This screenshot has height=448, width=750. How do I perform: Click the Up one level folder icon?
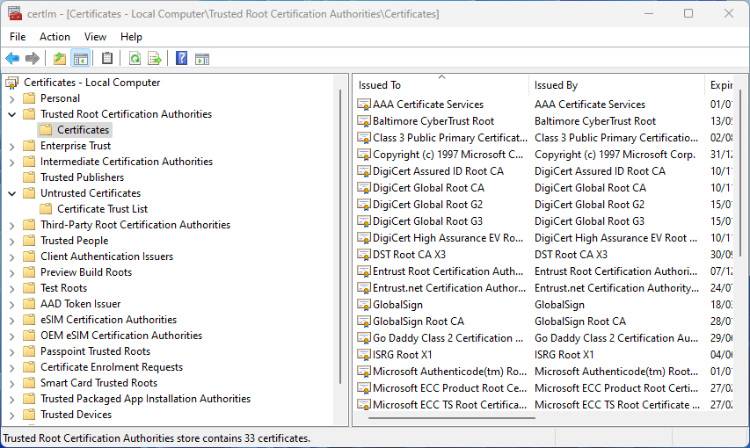tap(60, 59)
